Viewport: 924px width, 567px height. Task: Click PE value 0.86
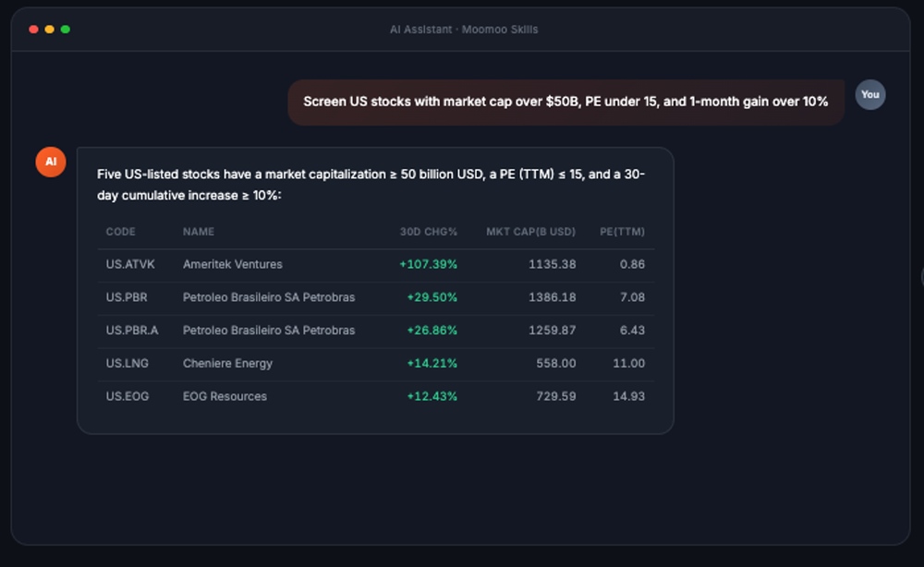point(632,264)
